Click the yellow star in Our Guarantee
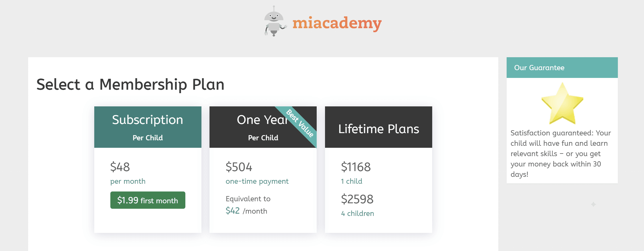Image resolution: width=644 pixels, height=251 pixels. [x=562, y=104]
